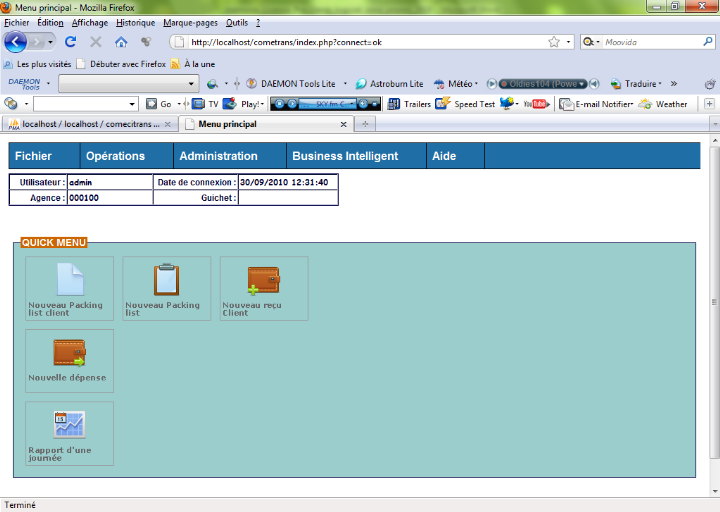
Task: Open Nouveau Packing list client shortcut
Action: tap(69, 288)
